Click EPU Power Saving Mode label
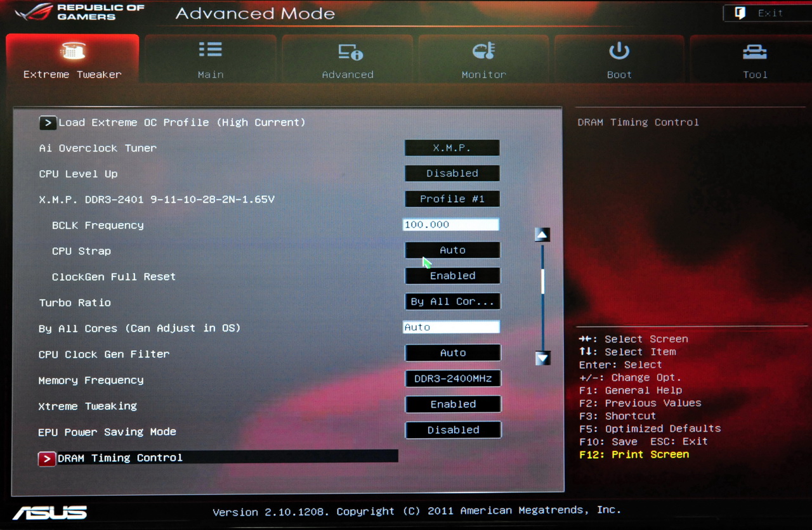 [107, 432]
